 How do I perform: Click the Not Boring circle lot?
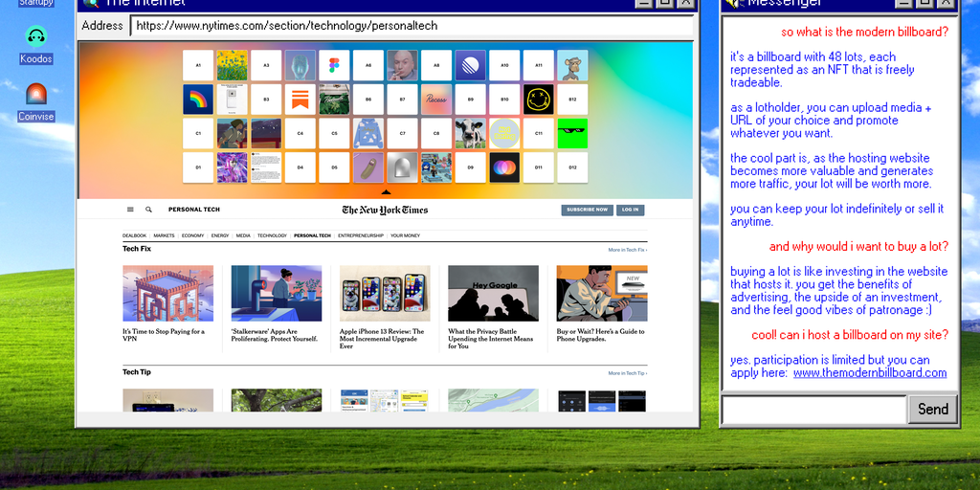click(504, 134)
